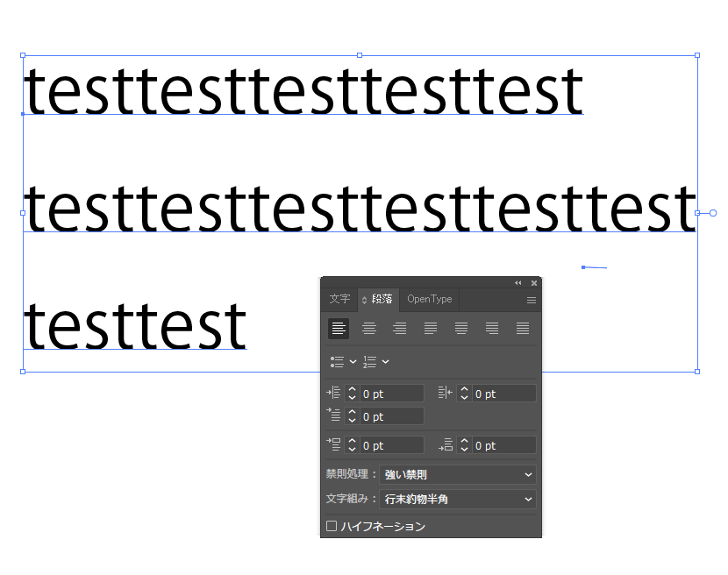
Task: Collapse the panel with double arrows
Action: click(517, 283)
